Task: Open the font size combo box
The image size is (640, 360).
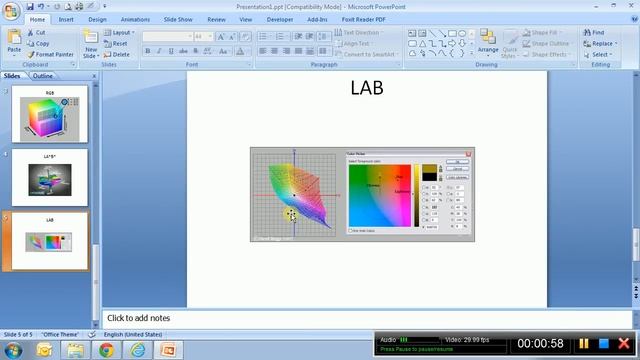Action: pyautogui.click(x=203, y=37)
